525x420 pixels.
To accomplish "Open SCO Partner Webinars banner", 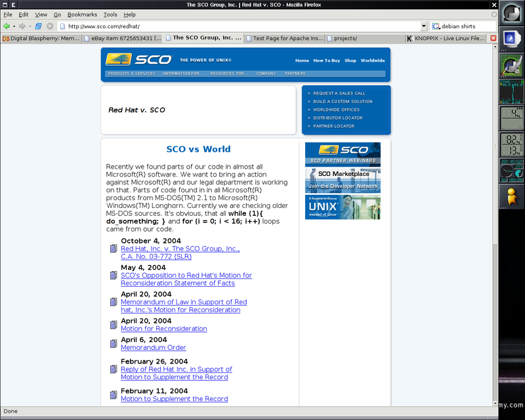I will pyautogui.click(x=343, y=154).
